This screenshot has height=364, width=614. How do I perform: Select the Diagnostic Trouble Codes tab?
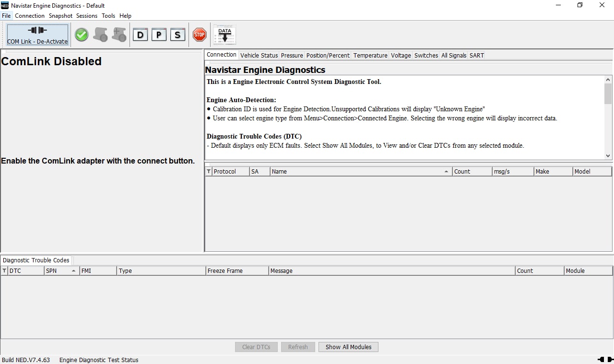pos(36,260)
